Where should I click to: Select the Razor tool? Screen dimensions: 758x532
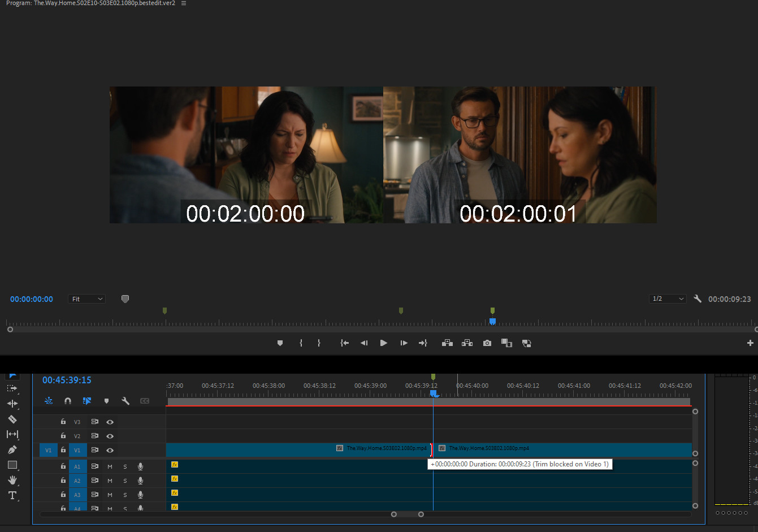12,419
